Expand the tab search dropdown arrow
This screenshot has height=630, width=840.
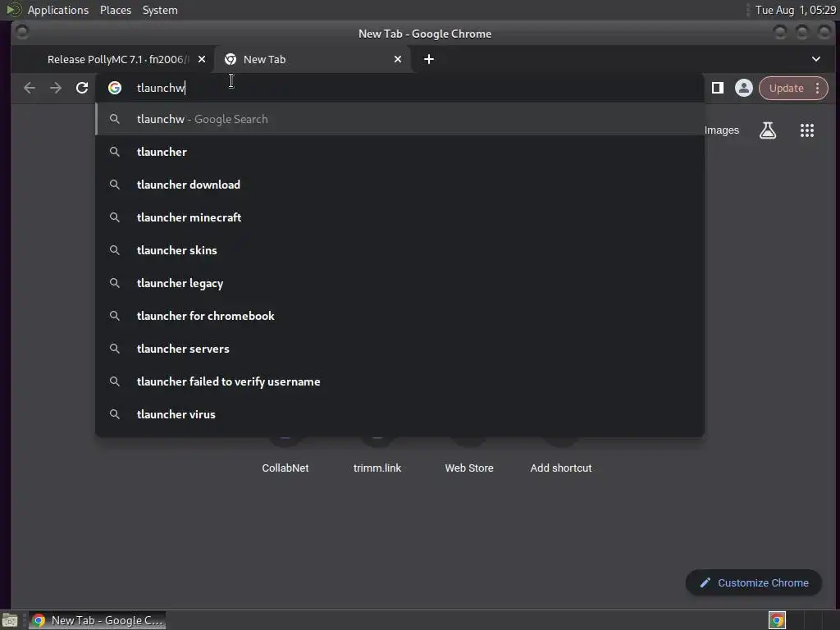tap(816, 59)
